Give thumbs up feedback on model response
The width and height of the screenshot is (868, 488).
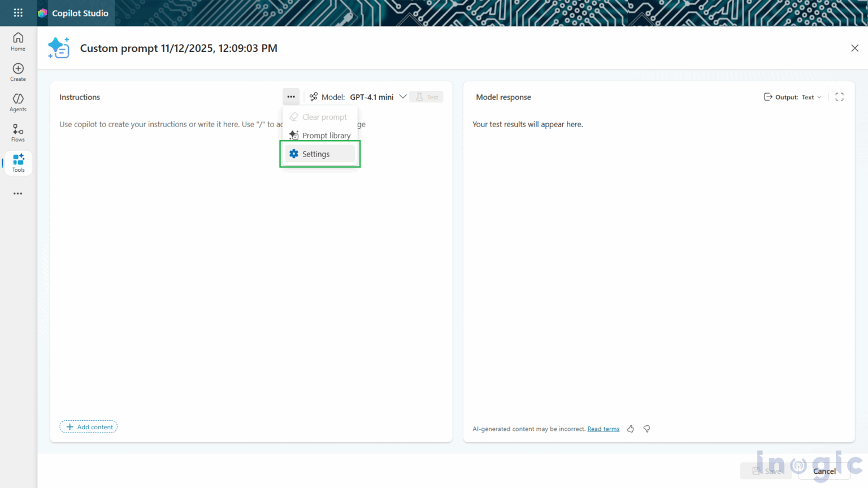(630, 429)
